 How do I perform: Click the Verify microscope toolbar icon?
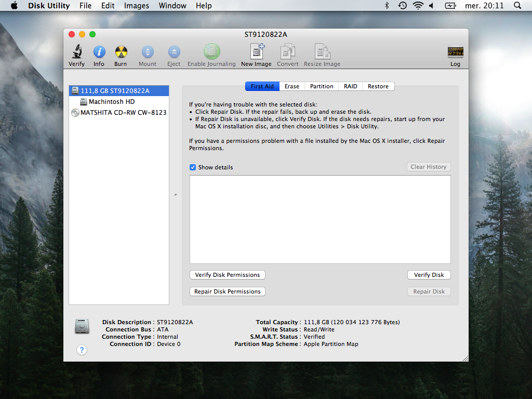coord(77,52)
